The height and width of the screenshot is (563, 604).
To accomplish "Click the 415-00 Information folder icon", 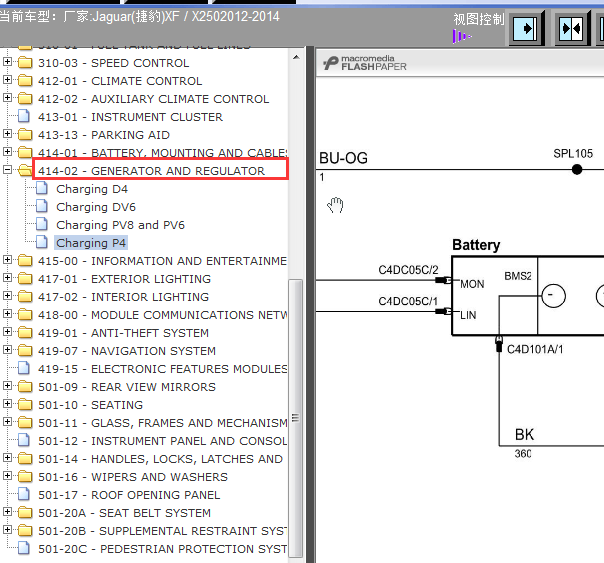I will pyautogui.click(x=25, y=261).
